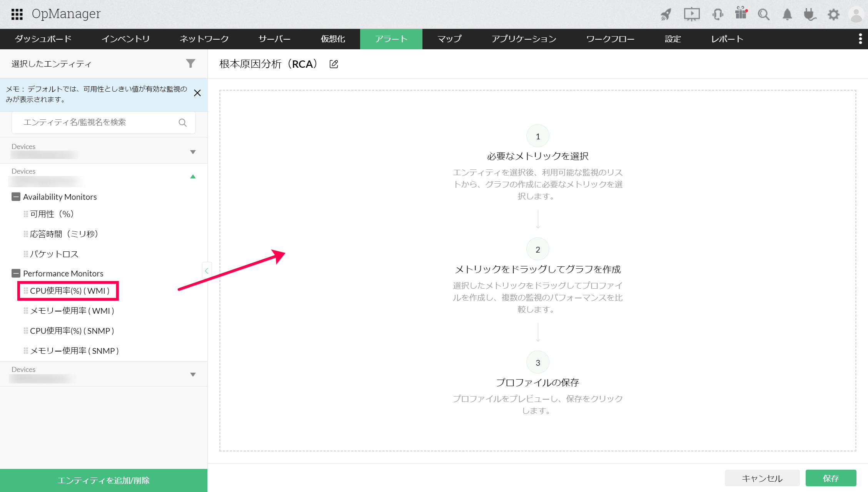The height and width of the screenshot is (492, 868).
Task: Switch to the サーバー tab
Action: pos(274,39)
